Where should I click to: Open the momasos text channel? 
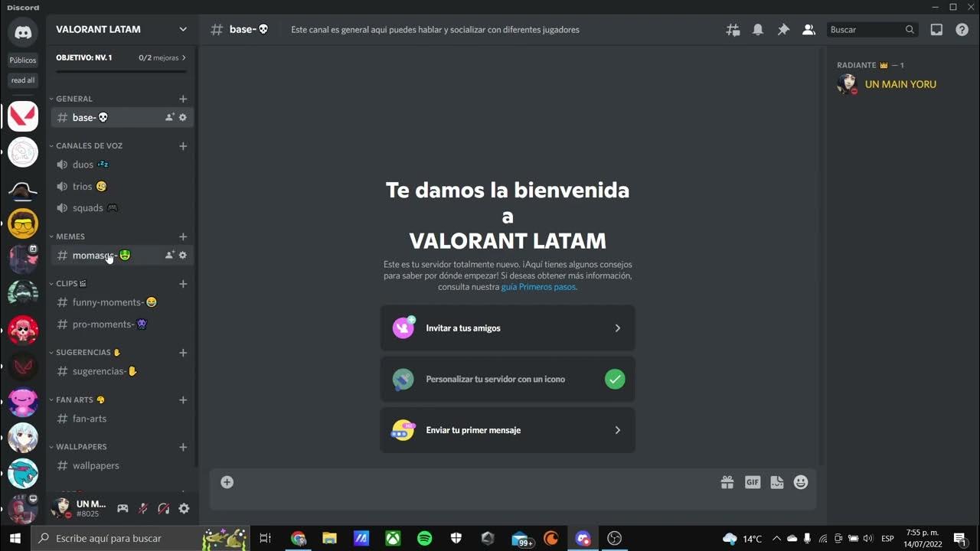(122, 255)
